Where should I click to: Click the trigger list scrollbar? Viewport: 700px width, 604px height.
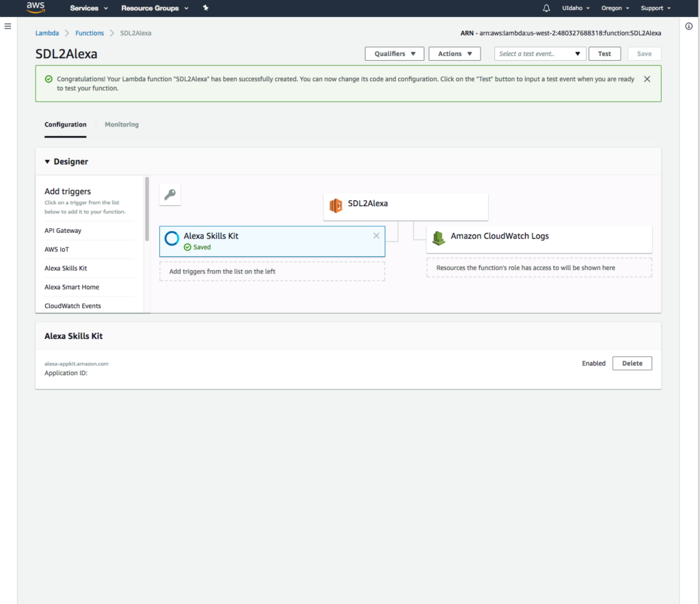147,209
